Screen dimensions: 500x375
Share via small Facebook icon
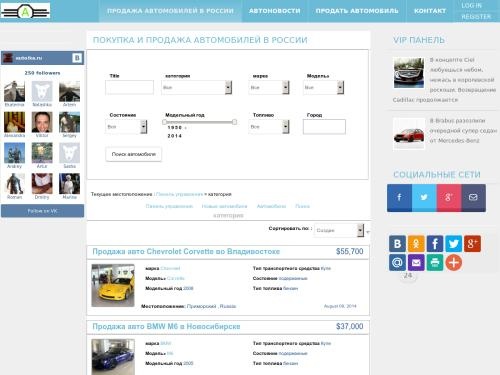point(435,244)
